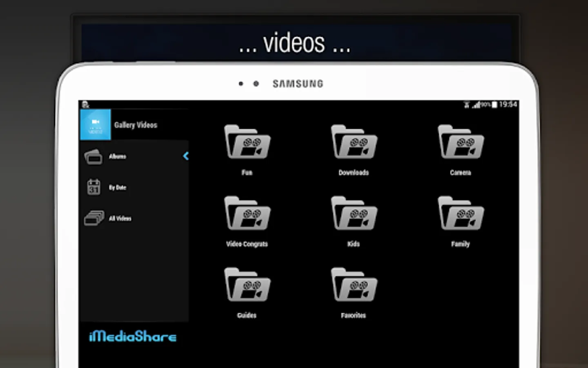Click the Downloads folder label
The width and height of the screenshot is (588, 368).
click(354, 173)
